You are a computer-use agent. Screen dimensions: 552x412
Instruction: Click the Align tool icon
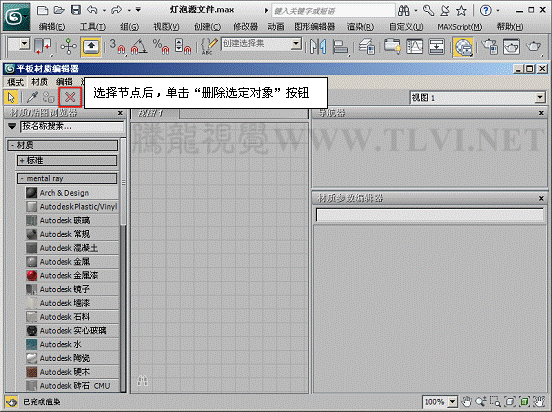coord(340,47)
